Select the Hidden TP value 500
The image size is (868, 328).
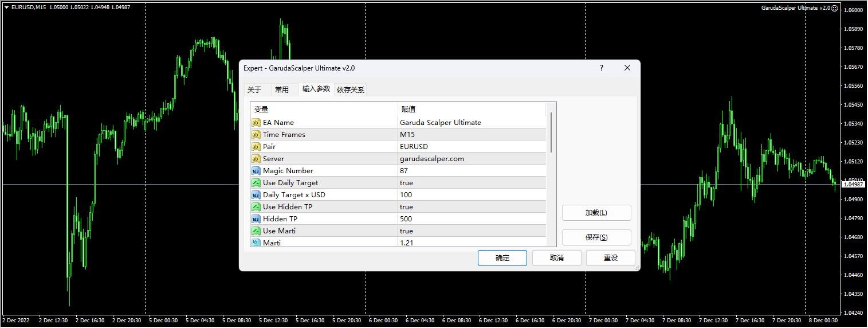[472, 219]
